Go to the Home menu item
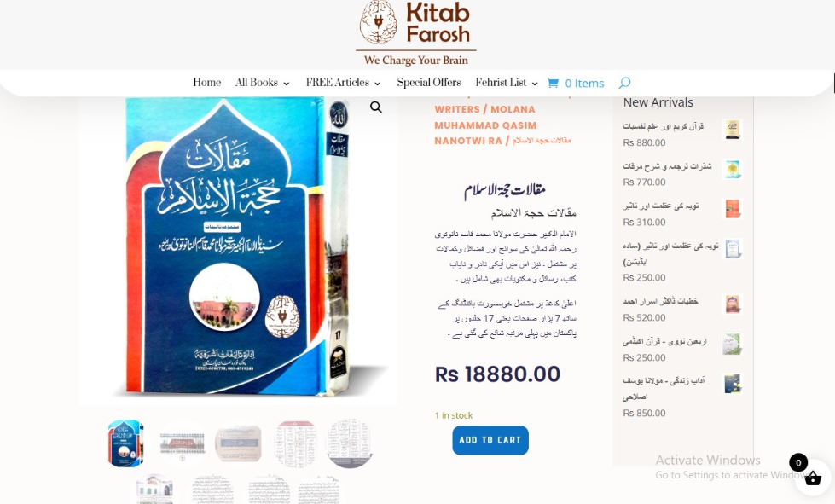This screenshot has width=835, height=504. (x=206, y=83)
